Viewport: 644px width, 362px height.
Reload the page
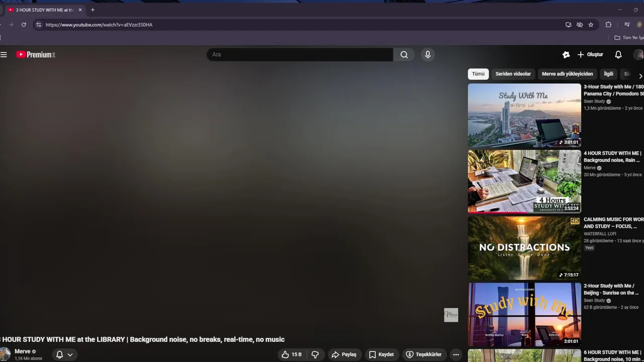(x=24, y=25)
